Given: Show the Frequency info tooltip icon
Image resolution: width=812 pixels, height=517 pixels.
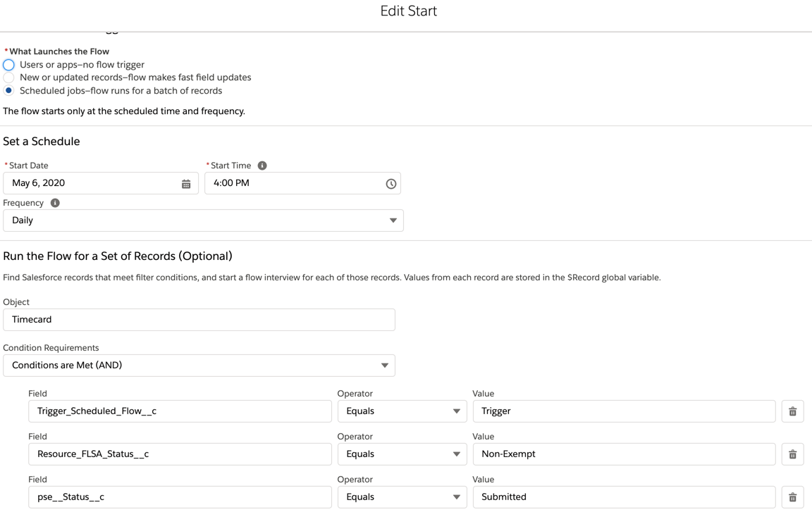Looking at the screenshot, I should click(x=55, y=203).
